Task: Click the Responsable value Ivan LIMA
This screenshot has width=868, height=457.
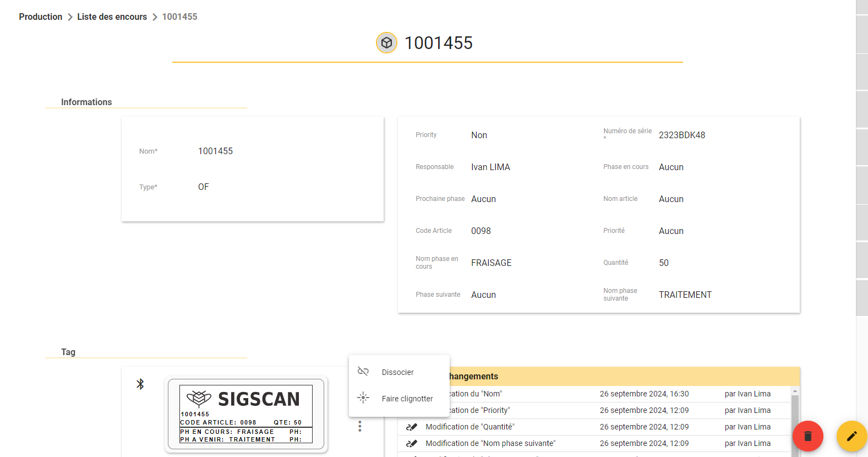Action: click(x=490, y=167)
